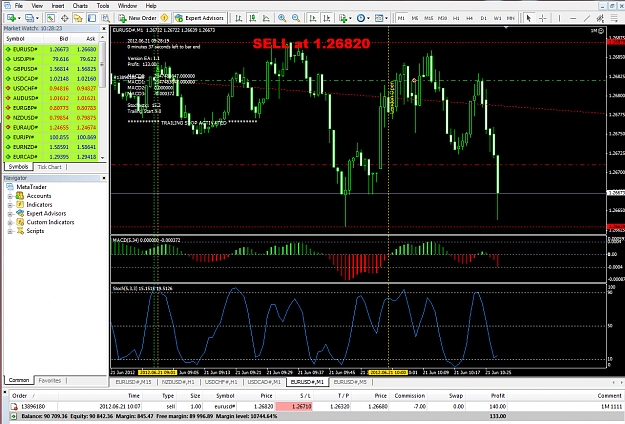This screenshot has width=625, height=424.
Task: Toggle Expert Advisors auto trading
Action: click(x=200, y=18)
